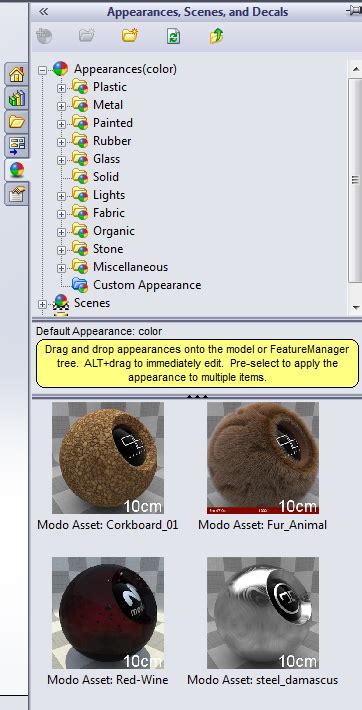Image resolution: width=362 pixels, height=710 pixels.
Task: Click the Painted folder icon
Action: coord(80,123)
